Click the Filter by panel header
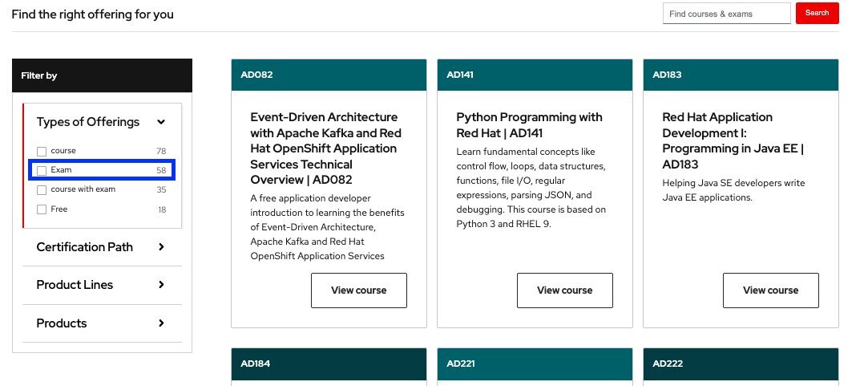This screenshot has height=386, width=868. click(102, 75)
